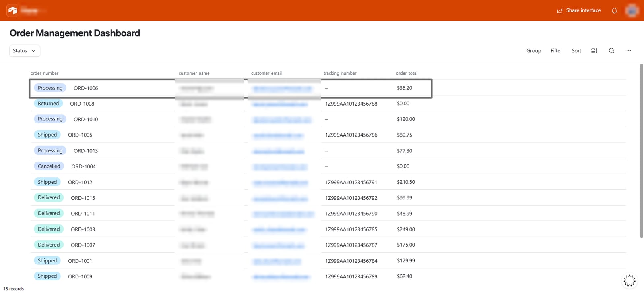644x295 pixels.
Task: Open the Filter options
Action: (x=556, y=51)
